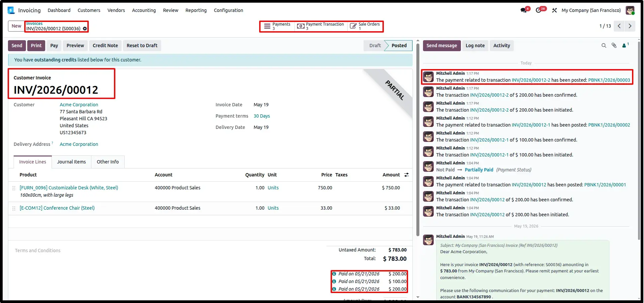Click info icon of last $ 200.00 payment
The image size is (644, 303).
(334, 289)
